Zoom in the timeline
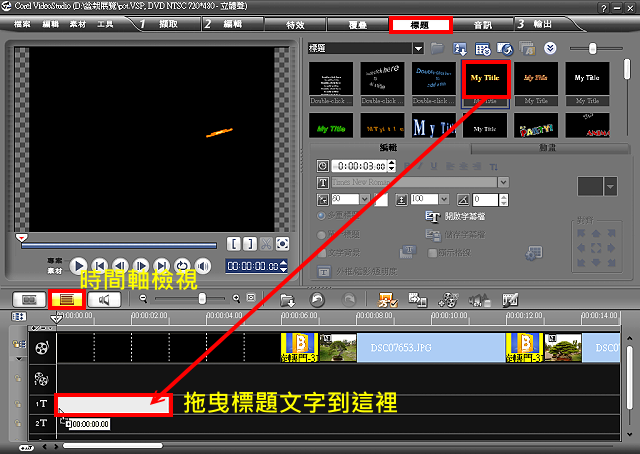Screen dimensions: 640x454 [x=236, y=299]
